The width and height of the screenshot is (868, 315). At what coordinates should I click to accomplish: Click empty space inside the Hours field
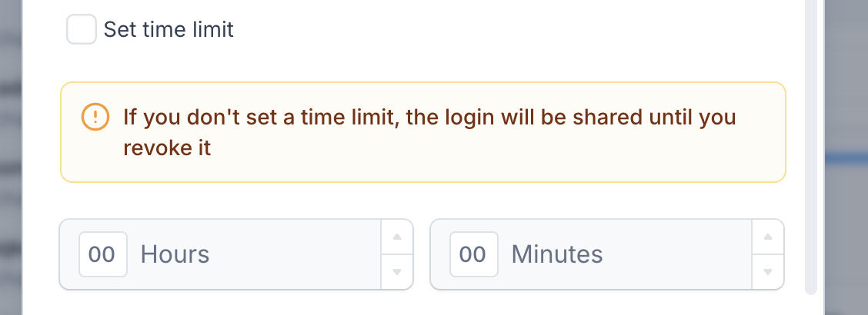click(293, 254)
